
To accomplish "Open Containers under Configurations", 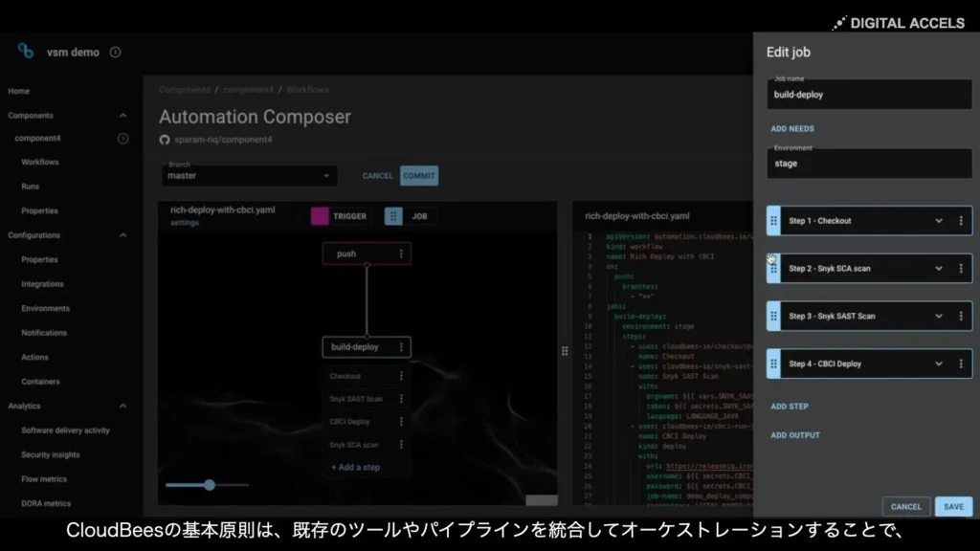I will click(40, 382).
